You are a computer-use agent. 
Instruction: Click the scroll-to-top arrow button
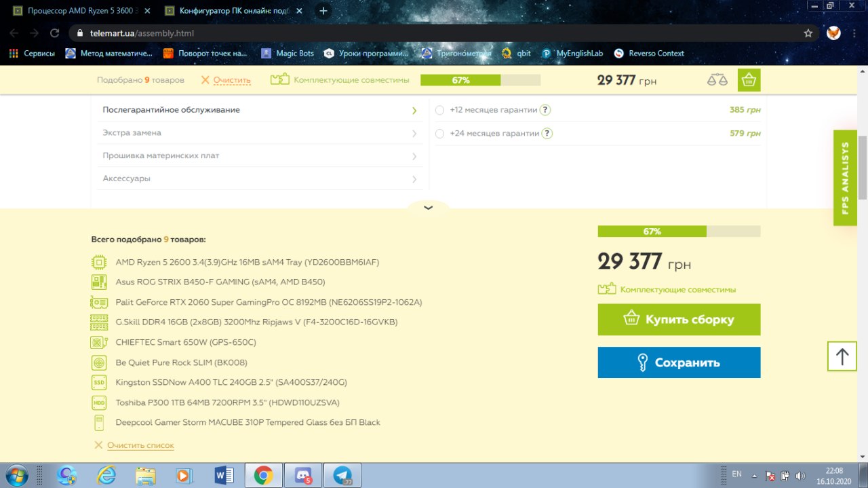click(x=842, y=356)
